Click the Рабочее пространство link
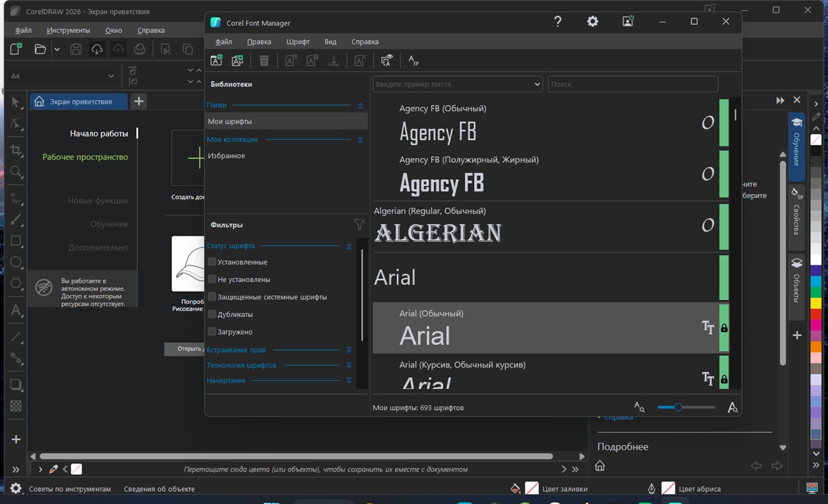Screen dimensions: 828x504 (x=85, y=157)
